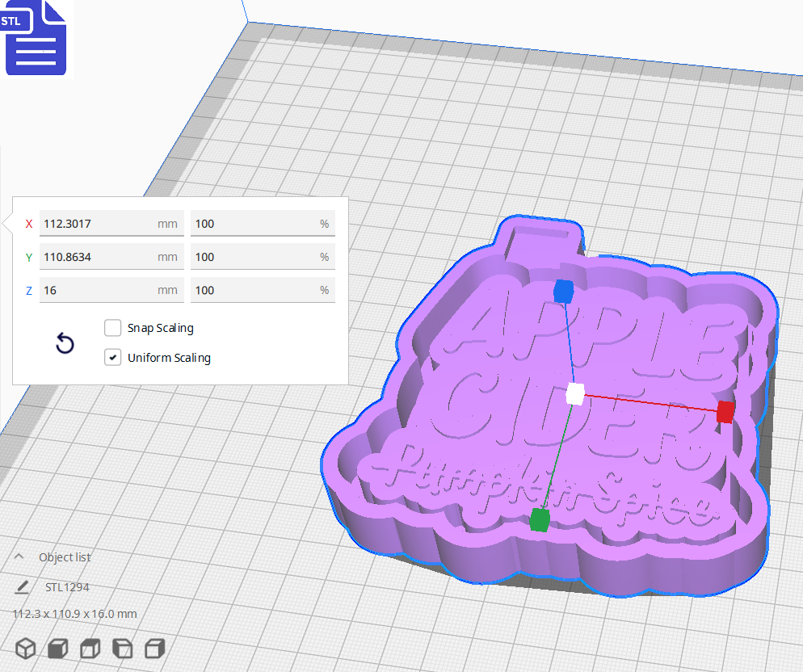Image resolution: width=803 pixels, height=672 pixels.
Task: Edit the Z percentage field
Action: tap(262, 289)
